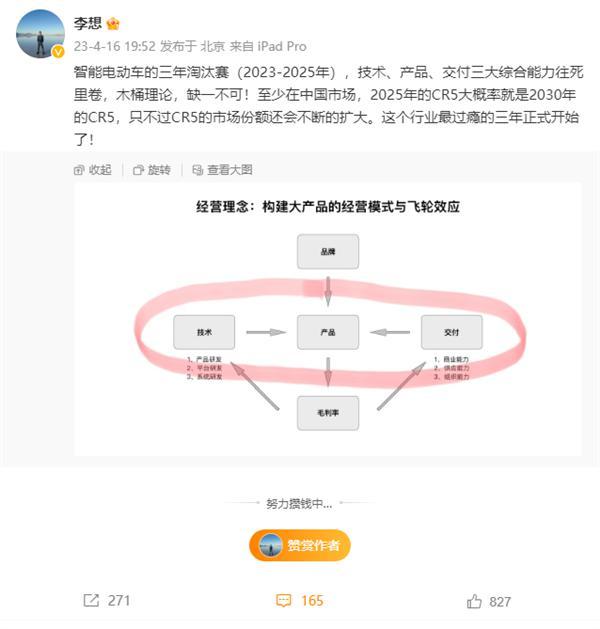Open 李想's profile avatar
The width and height of the screenshot is (600, 629).
40,34
